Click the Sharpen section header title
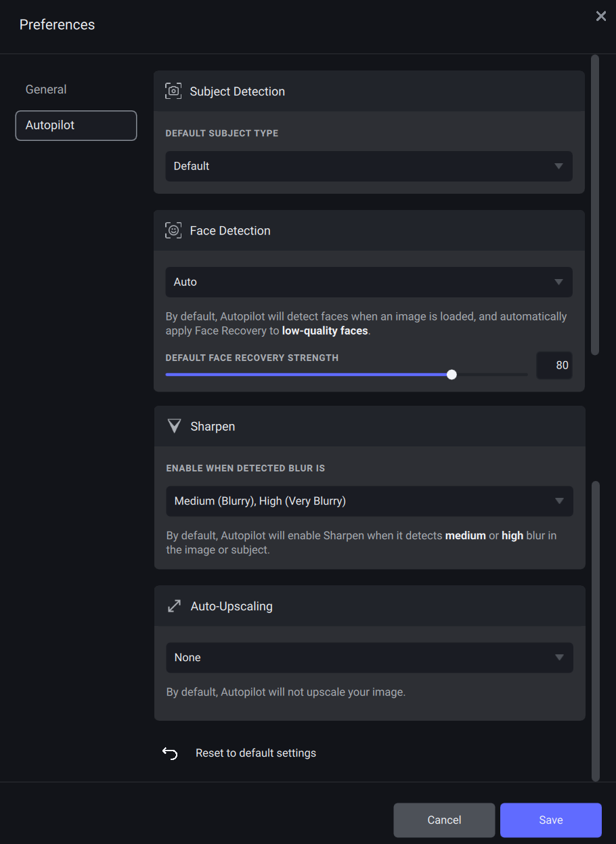 pos(213,427)
